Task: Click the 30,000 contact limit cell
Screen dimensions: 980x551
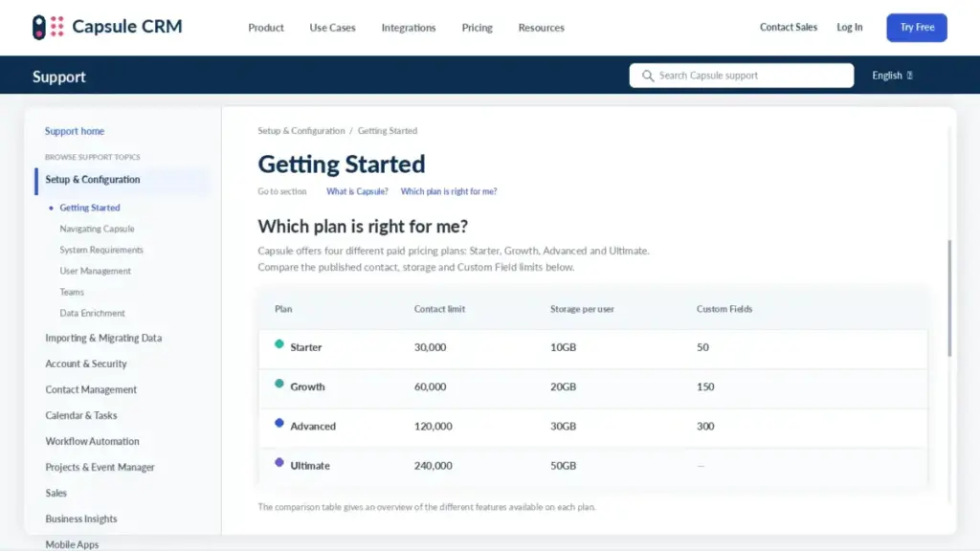Action: click(x=430, y=347)
